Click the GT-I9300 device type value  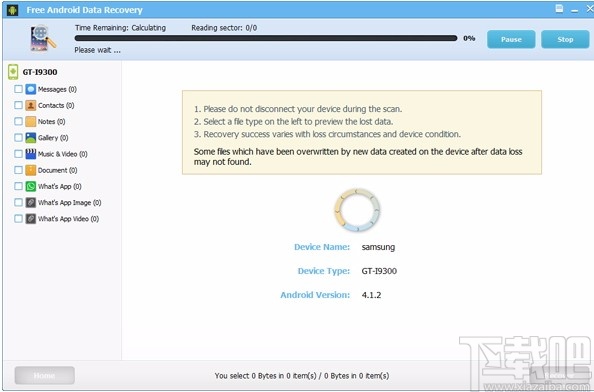tap(379, 271)
